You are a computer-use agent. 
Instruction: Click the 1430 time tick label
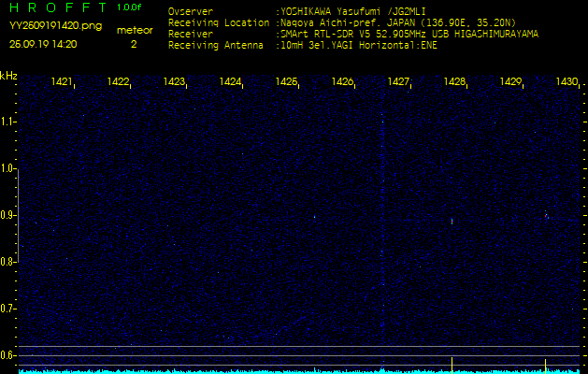click(x=566, y=81)
